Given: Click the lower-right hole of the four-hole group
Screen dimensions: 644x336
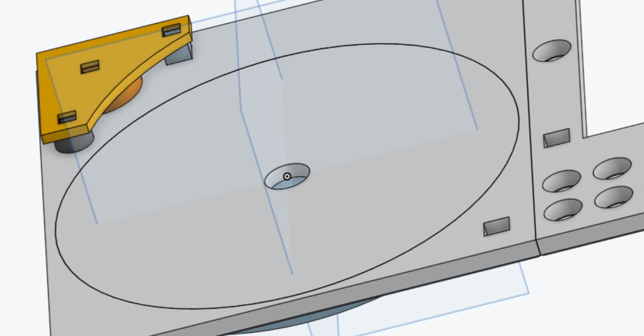Looking at the screenshot, I should point(614,198).
